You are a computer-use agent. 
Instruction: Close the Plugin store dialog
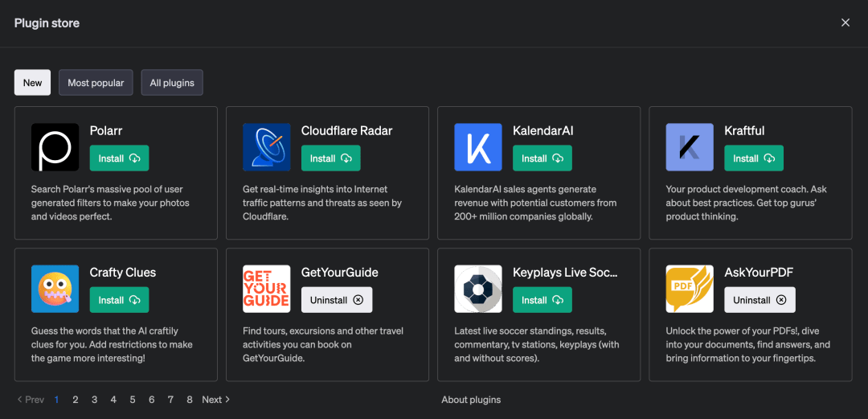845,23
